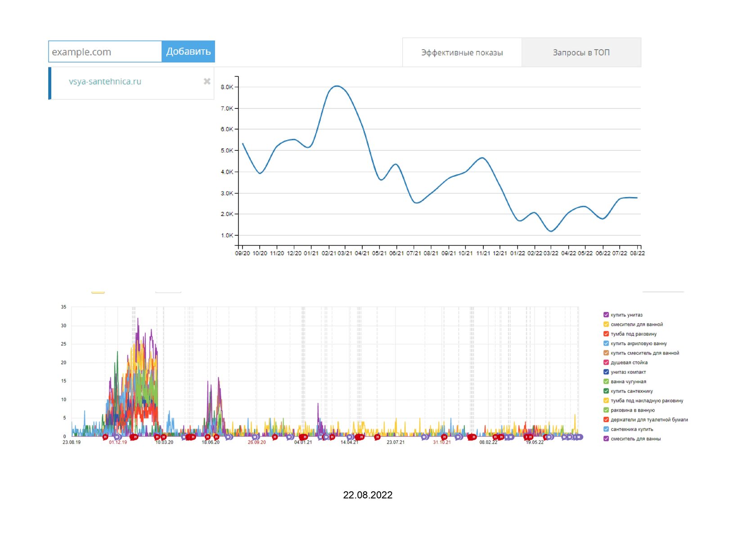Switch to Запросы в ТОП tab

pyautogui.click(x=581, y=52)
